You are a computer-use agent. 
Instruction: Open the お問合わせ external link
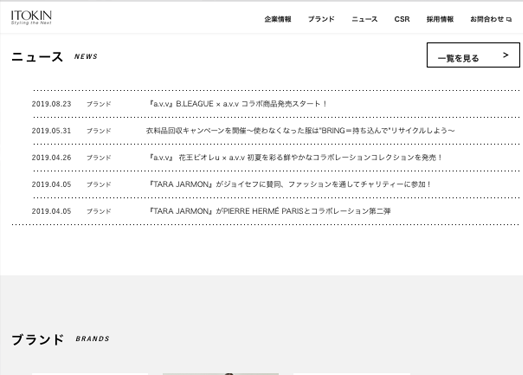[x=491, y=19]
